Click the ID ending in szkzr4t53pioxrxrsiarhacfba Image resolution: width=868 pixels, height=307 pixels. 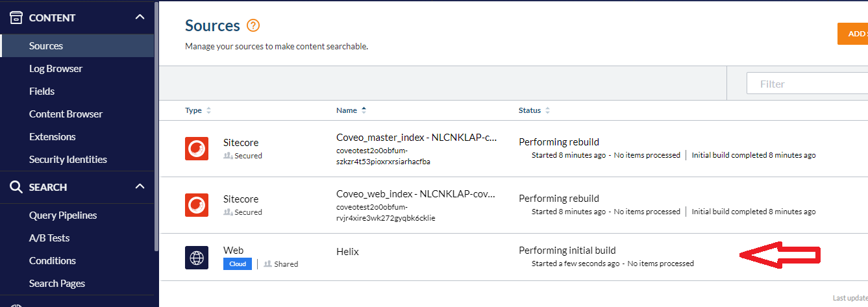point(384,156)
